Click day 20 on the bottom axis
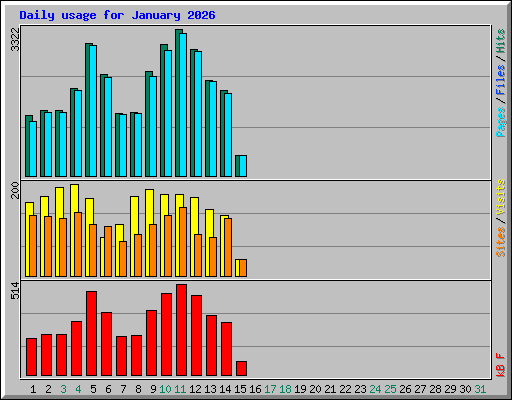512x400 pixels. (315, 389)
